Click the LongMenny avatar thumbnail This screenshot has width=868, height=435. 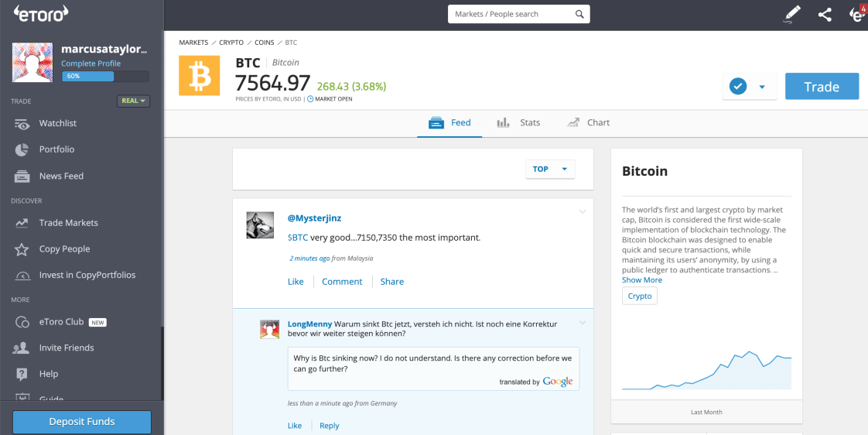[269, 329]
